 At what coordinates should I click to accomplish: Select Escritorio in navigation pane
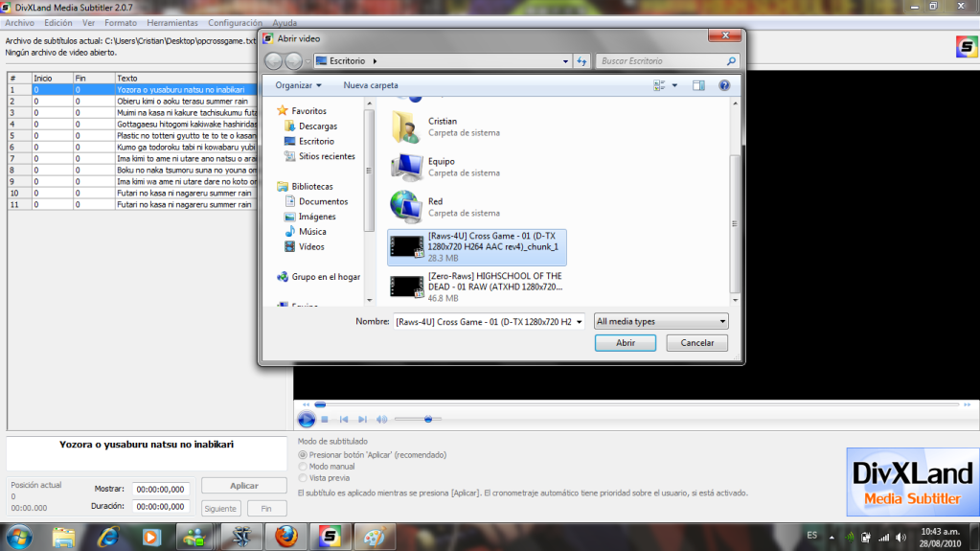(309, 142)
